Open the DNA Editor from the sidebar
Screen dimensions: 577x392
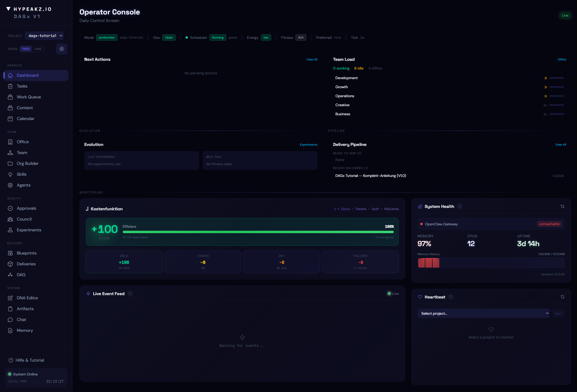(27, 298)
